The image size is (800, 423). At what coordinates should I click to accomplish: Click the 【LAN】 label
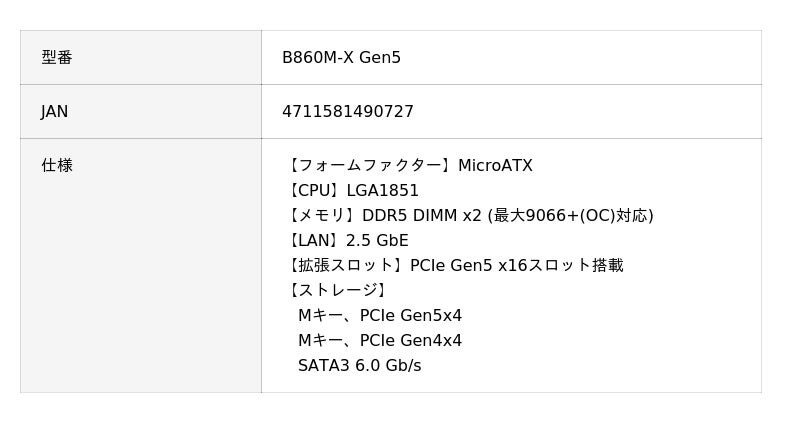(314, 241)
